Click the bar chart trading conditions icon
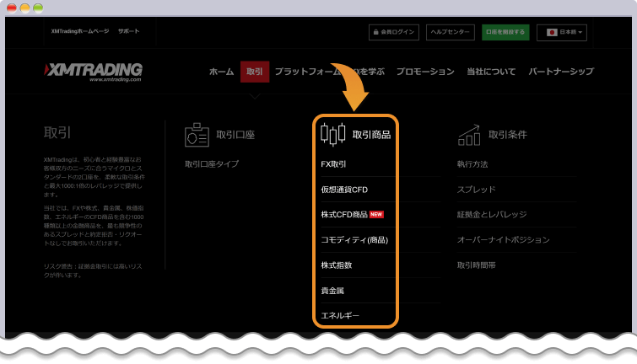 [469, 135]
